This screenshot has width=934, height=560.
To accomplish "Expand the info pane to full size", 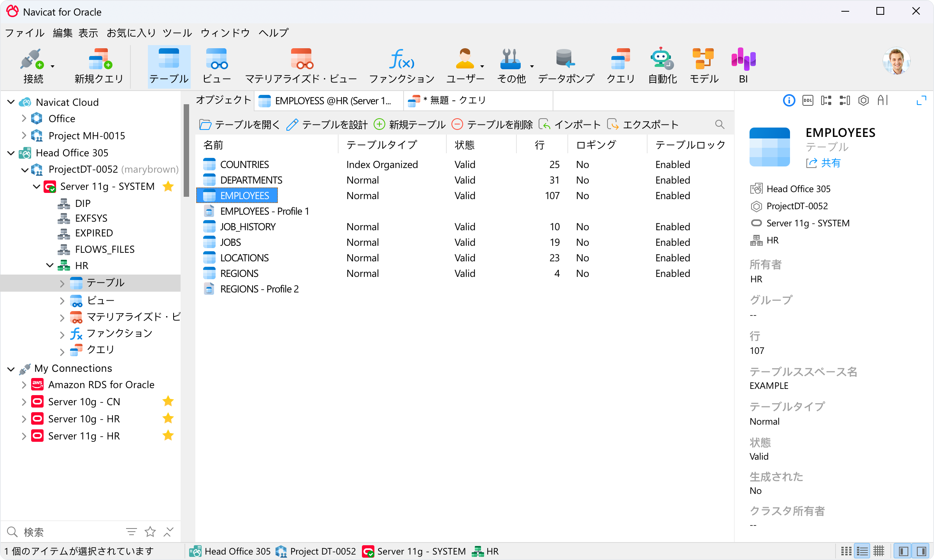I will click(x=921, y=101).
